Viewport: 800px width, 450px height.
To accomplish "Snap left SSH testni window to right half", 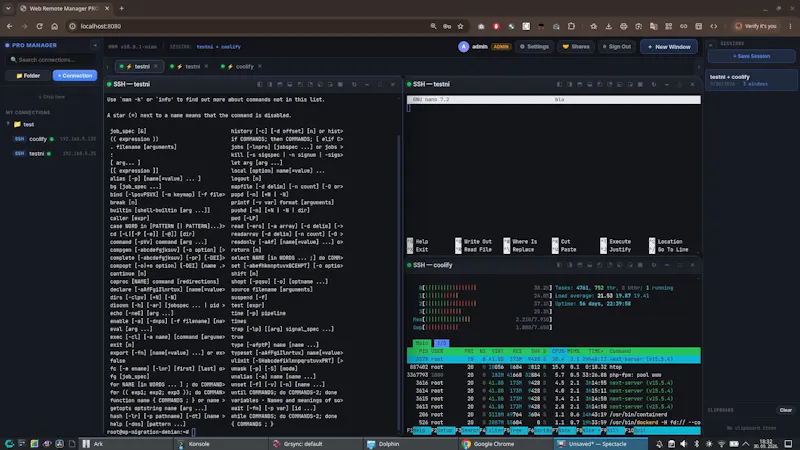I will pos(269,84).
